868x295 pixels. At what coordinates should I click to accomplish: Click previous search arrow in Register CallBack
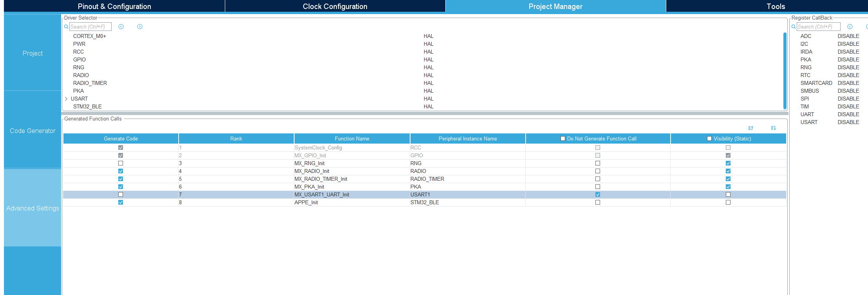point(850,27)
